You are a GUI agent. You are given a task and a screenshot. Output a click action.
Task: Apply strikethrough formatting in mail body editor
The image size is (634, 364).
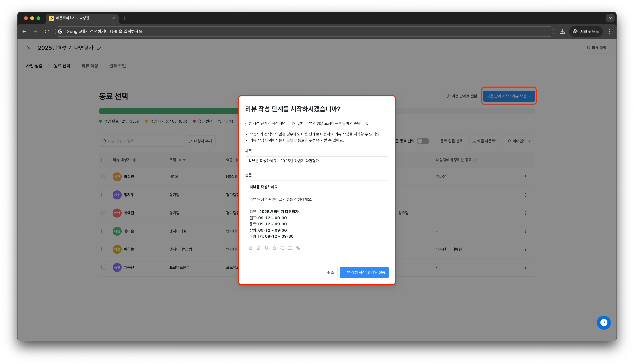(x=274, y=248)
